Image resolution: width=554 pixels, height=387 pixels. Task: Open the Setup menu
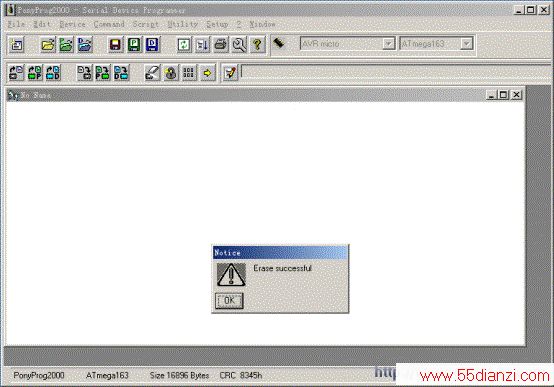coord(217,24)
